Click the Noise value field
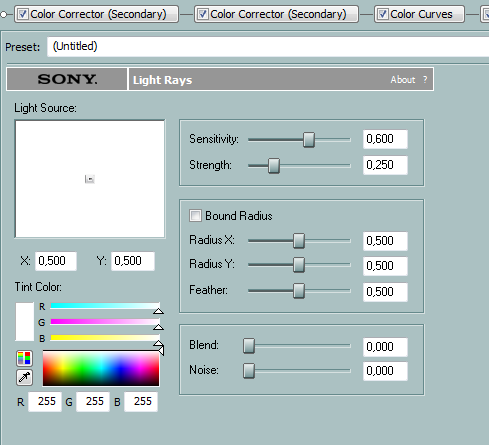489x445 pixels. tap(385, 371)
